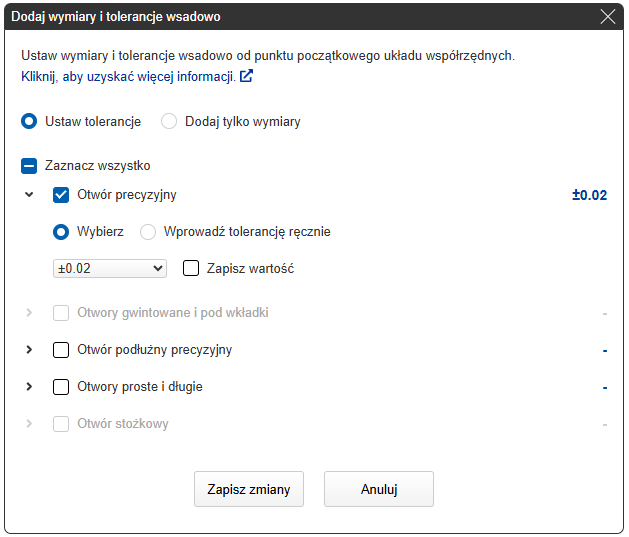The width and height of the screenshot is (629, 537).
Task: Tick the Otwory proste i długie checkbox
Action: [61, 387]
